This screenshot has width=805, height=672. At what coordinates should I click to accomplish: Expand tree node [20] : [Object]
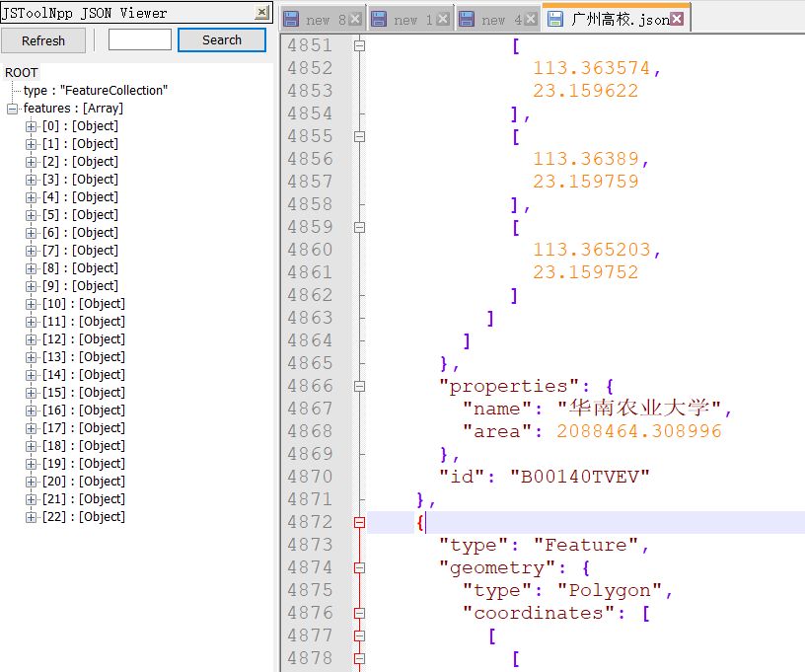pos(31,482)
